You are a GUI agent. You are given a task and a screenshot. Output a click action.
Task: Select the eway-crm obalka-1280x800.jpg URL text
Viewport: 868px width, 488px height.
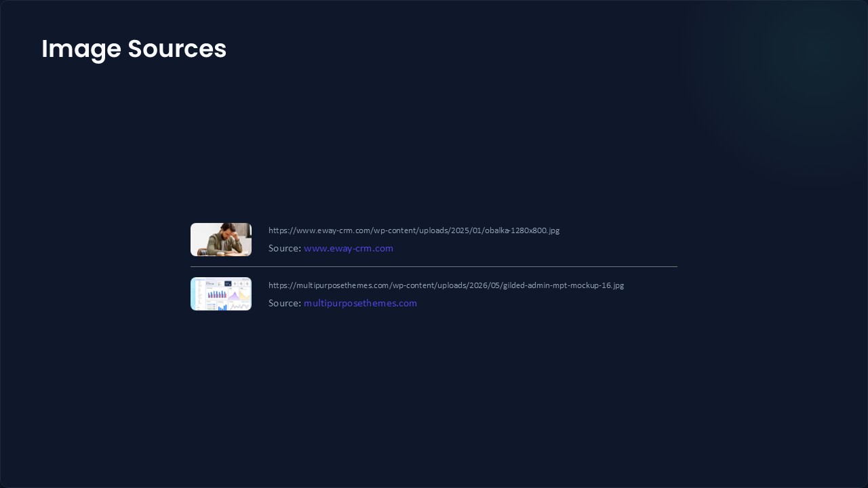point(414,230)
